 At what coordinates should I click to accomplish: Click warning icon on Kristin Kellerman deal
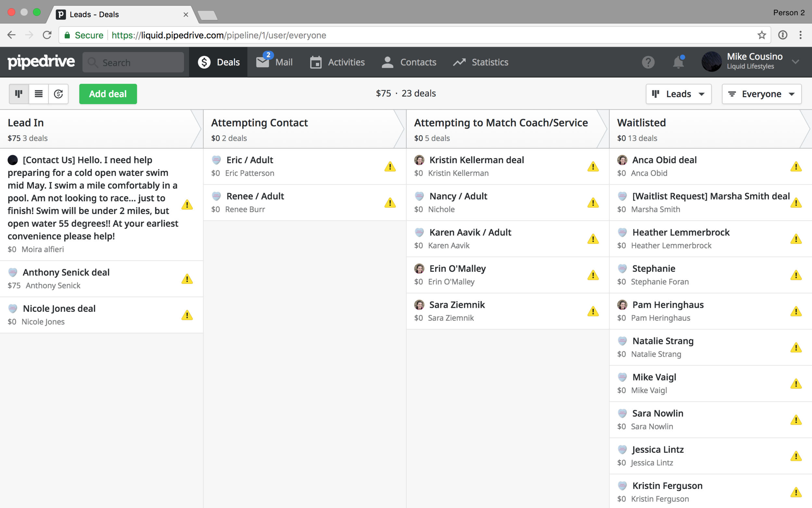(x=593, y=167)
